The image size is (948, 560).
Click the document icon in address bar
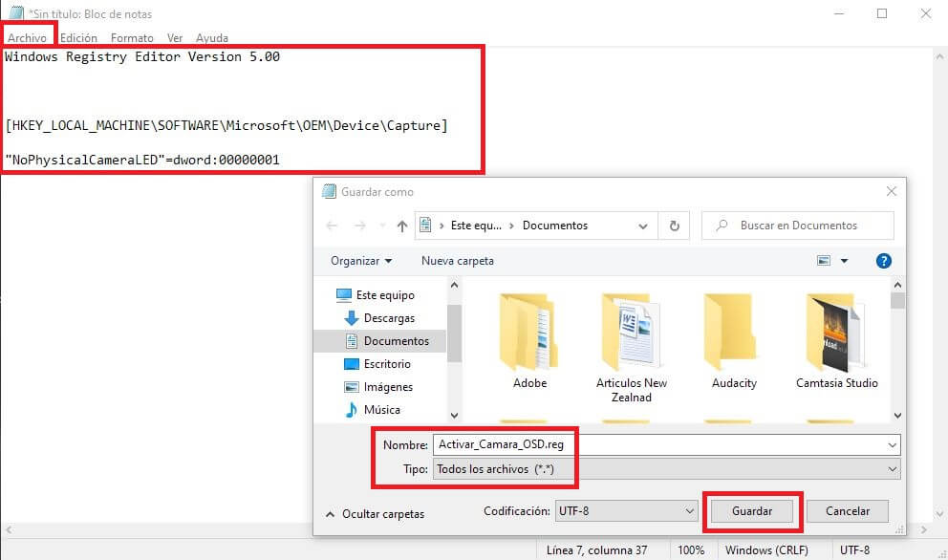[x=425, y=226]
